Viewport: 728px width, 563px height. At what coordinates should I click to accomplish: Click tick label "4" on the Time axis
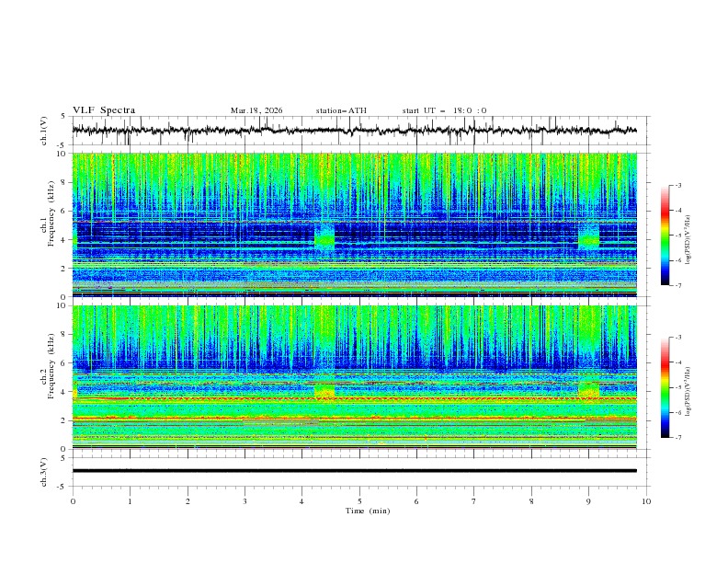[x=301, y=501]
